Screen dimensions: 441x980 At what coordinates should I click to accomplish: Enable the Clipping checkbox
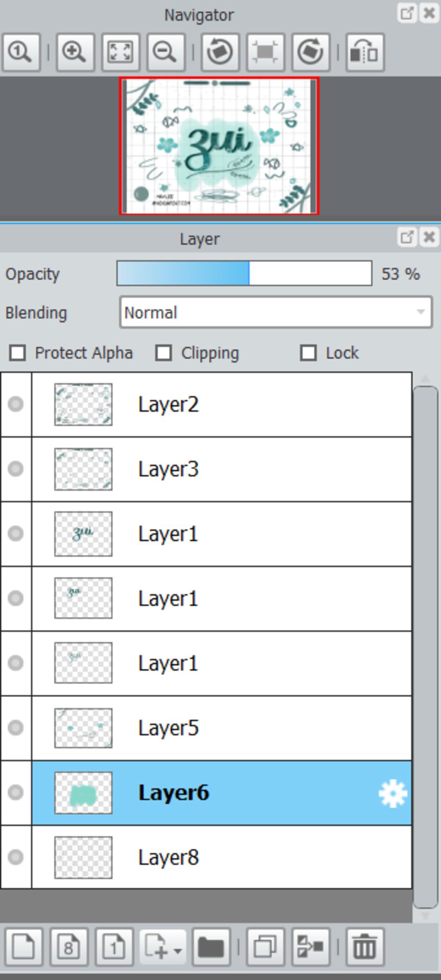164,353
